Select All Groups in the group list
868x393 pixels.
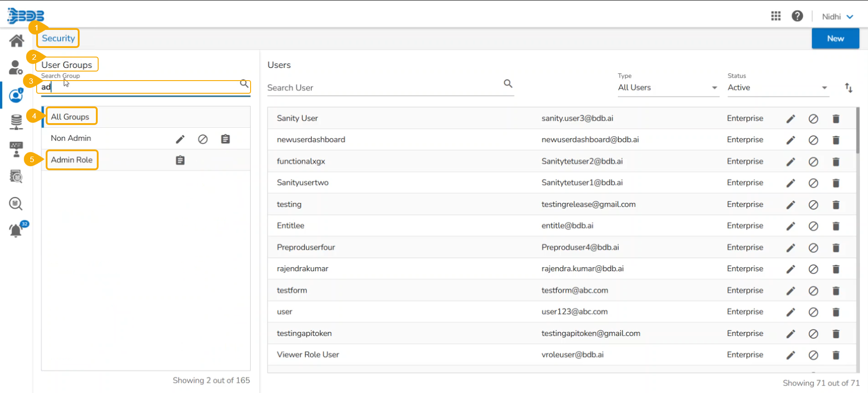coord(70,117)
